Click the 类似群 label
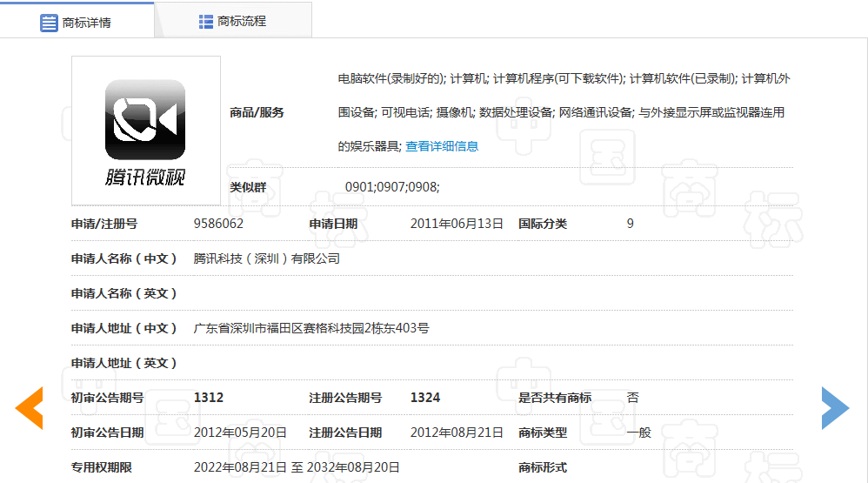The height and width of the screenshot is (483, 868). (x=248, y=187)
